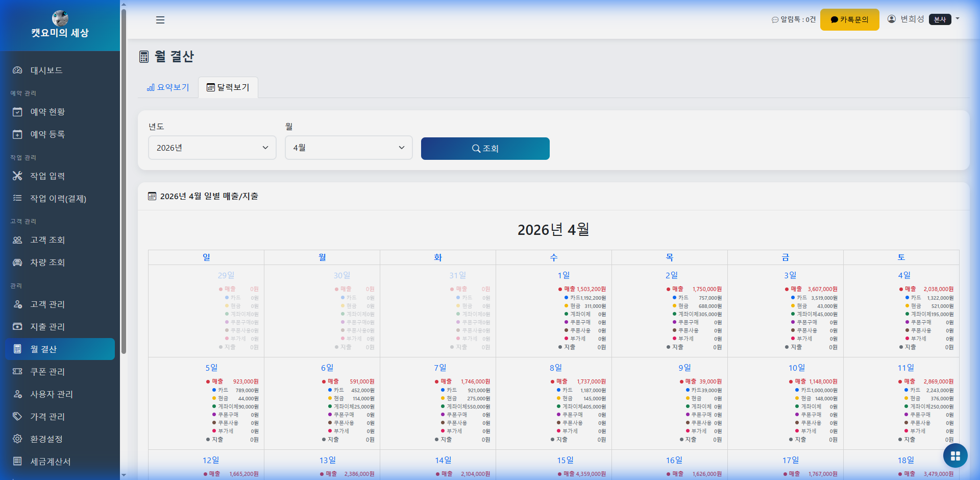Viewport: 980px width, 480px height.
Task: Click the sidebar vertical scrollbar
Action: (124, 181)
